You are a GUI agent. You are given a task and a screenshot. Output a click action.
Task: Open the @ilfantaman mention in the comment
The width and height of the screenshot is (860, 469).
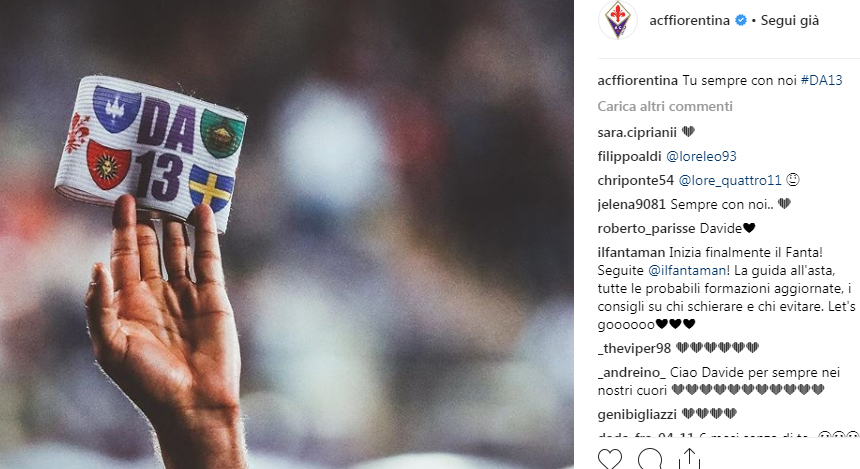tap(687, 270)
